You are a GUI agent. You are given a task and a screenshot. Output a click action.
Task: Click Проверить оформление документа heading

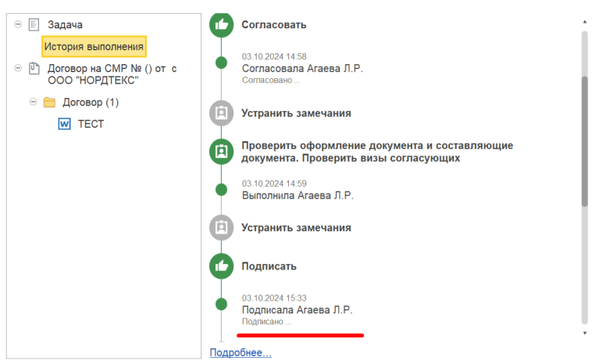(377, 152)
